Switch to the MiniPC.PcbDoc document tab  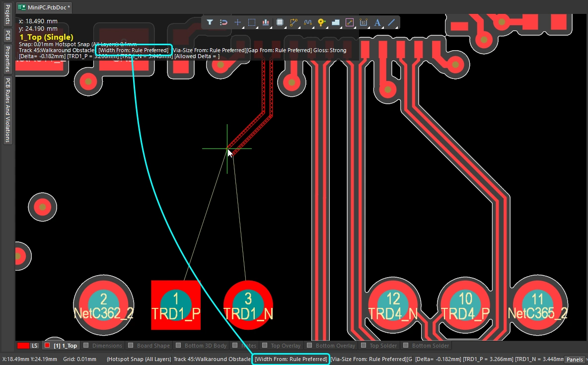44,7
